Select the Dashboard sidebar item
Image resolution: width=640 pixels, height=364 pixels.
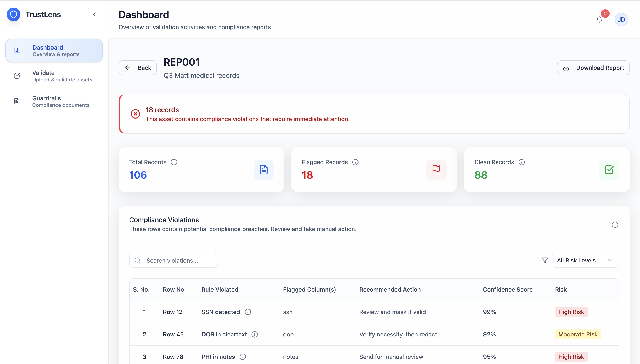pos(54,51)
